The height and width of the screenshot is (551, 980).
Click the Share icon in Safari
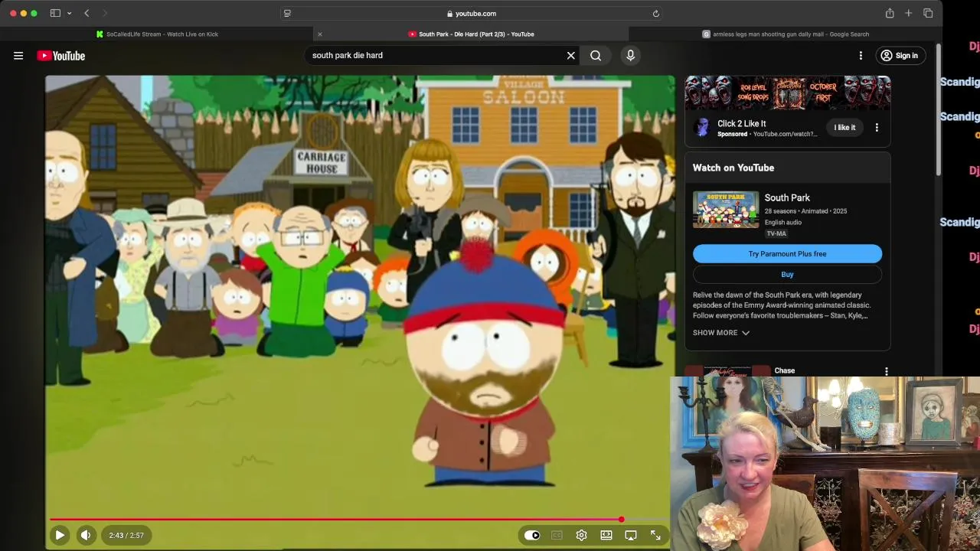point(890,13)
